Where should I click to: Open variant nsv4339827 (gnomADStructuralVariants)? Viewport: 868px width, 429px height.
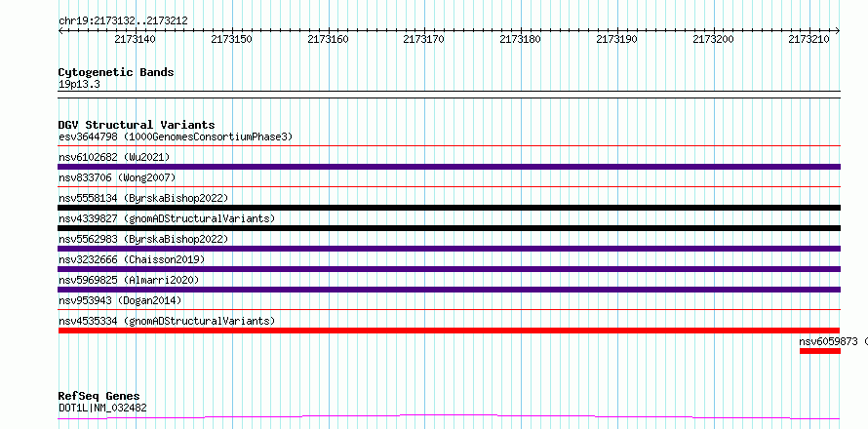point(167,218)
